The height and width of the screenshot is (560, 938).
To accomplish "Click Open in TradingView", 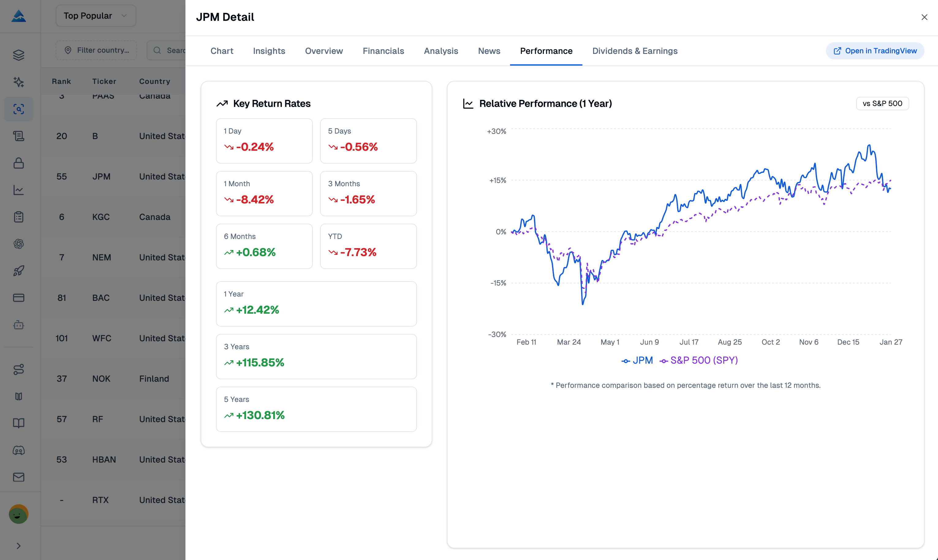I will (x=875, y=51).
